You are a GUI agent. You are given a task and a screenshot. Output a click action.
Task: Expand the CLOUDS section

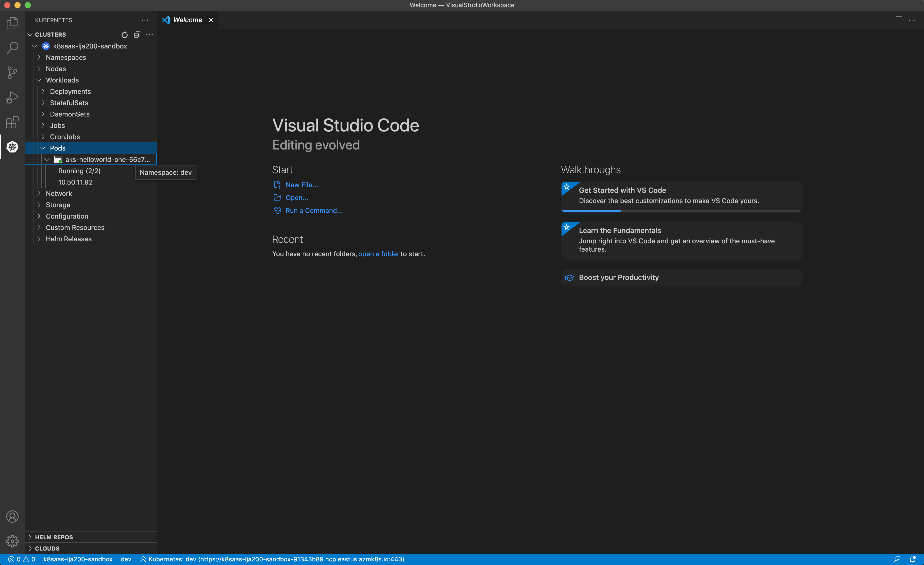pyautogui.click(x=91, y=548)
